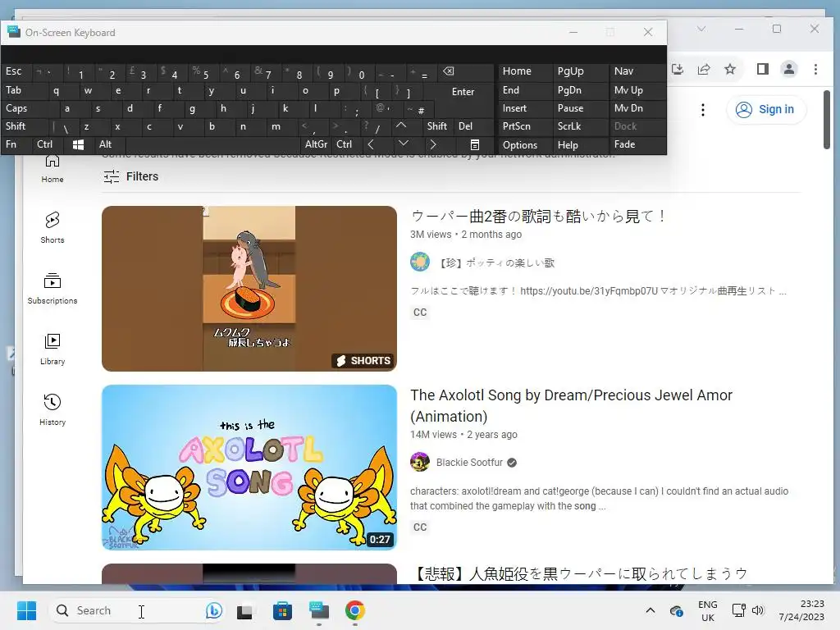
Task: Click the Chrome share page icon
Action: pos(703,69)
